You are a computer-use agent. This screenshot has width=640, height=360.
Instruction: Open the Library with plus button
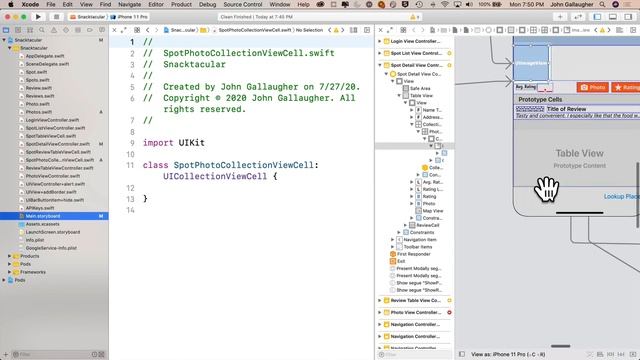560,17
